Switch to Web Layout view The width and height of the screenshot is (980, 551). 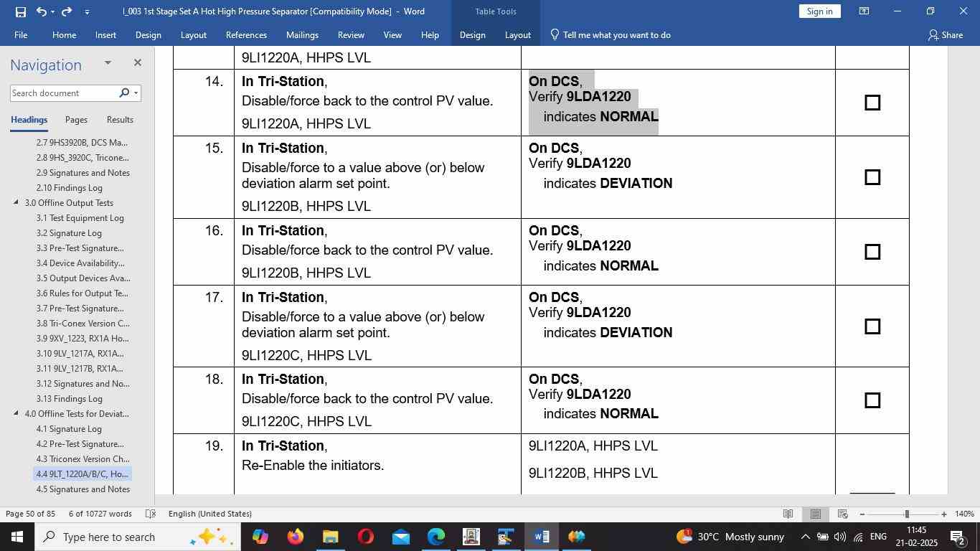pyautogui.click(x=842, y=514)
